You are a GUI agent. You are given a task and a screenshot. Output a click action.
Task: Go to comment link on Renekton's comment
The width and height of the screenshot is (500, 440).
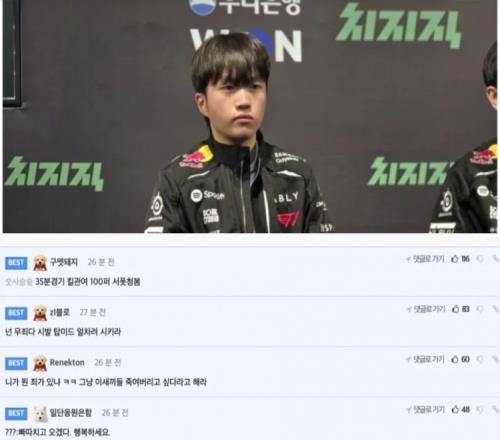pos(425,359)
